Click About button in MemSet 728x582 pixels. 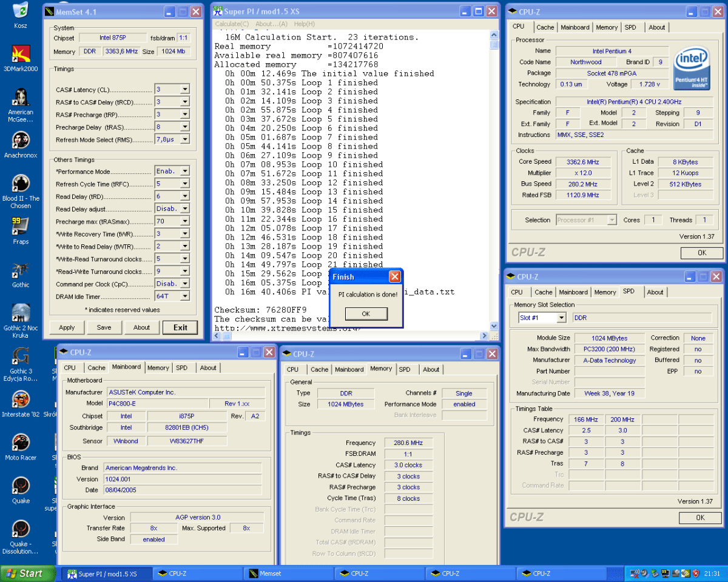point(141,327)
